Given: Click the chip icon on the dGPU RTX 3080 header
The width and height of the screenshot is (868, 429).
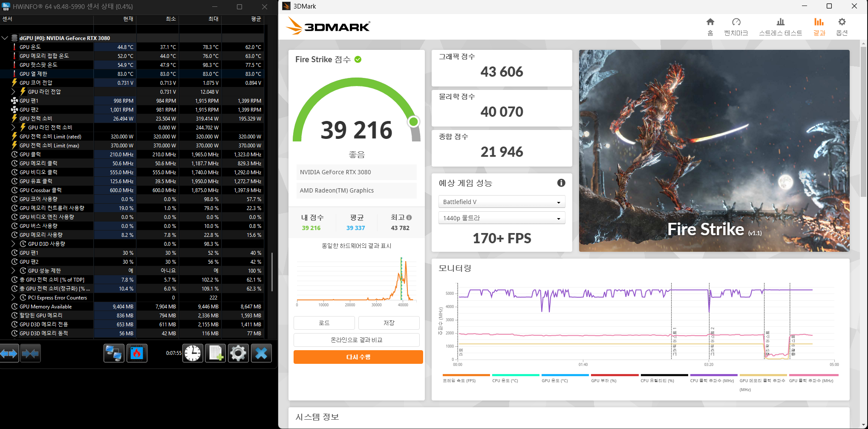Looking at the screenshot, I should 14,38.
